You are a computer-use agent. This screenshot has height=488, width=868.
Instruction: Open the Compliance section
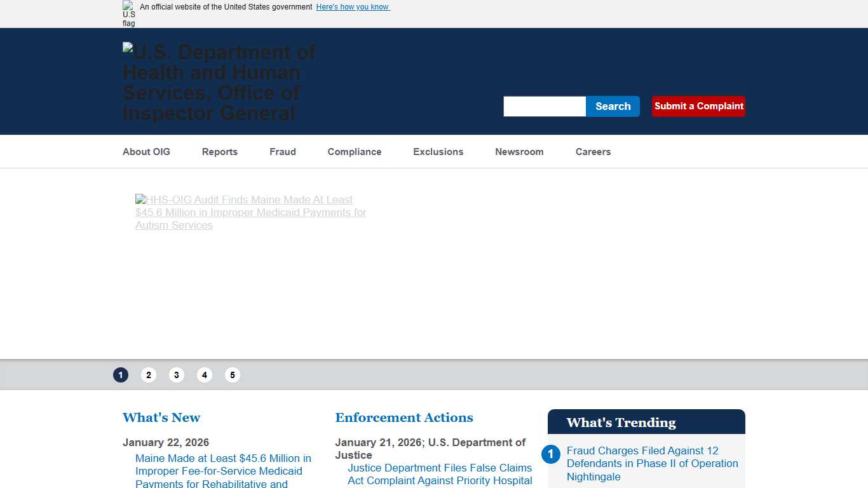coord(354,152)
